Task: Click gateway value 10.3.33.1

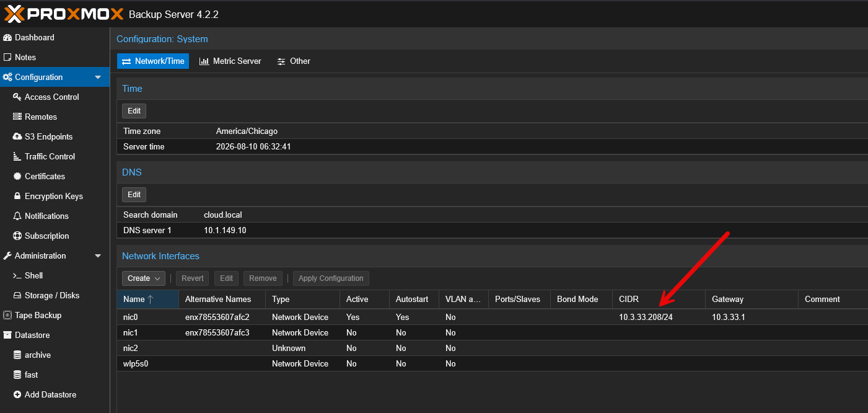Action: [729, 317]
